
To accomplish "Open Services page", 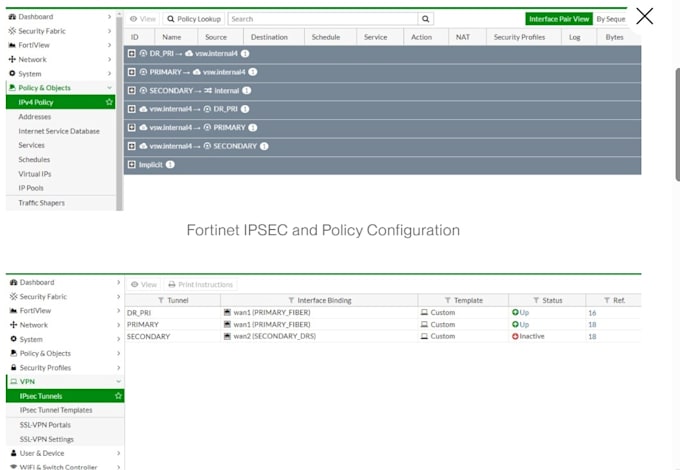I will click(31, 145).
